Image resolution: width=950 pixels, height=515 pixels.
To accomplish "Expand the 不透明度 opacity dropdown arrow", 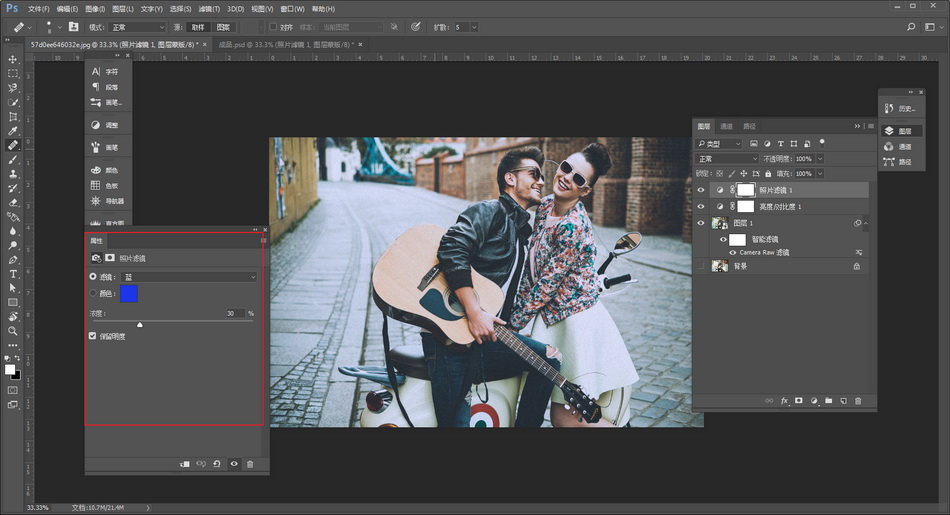I will tap(820, 159).
